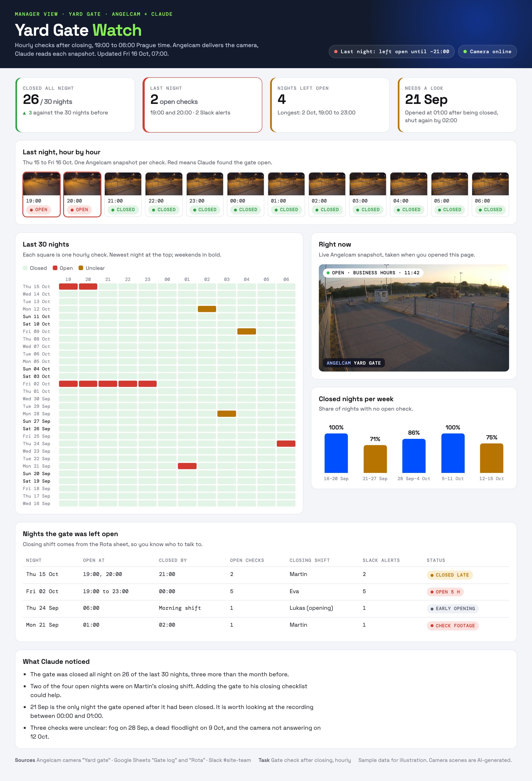Viewport: 532px width, 781px height.
Task: Click the red Open legend swatch
Action: coord(55,268)
